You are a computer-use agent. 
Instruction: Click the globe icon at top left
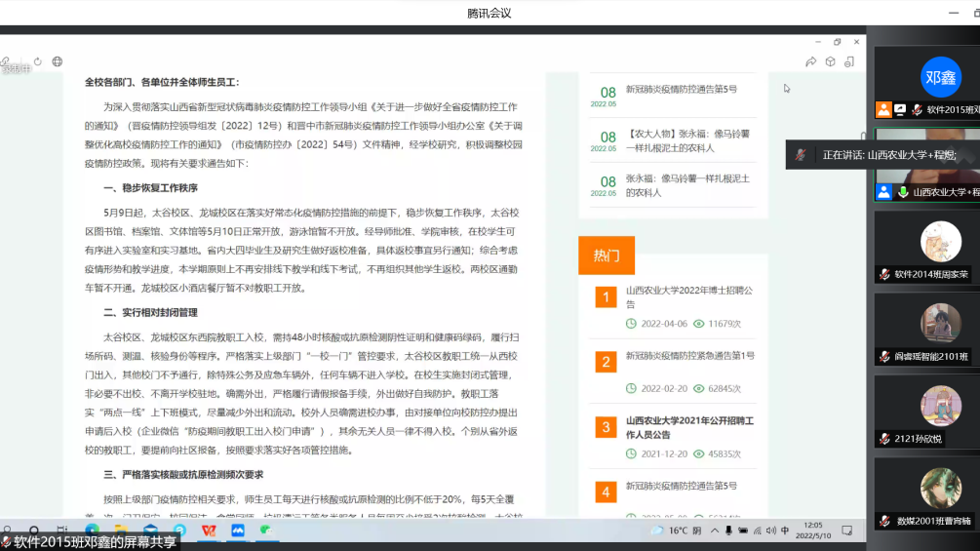point(58,61)
